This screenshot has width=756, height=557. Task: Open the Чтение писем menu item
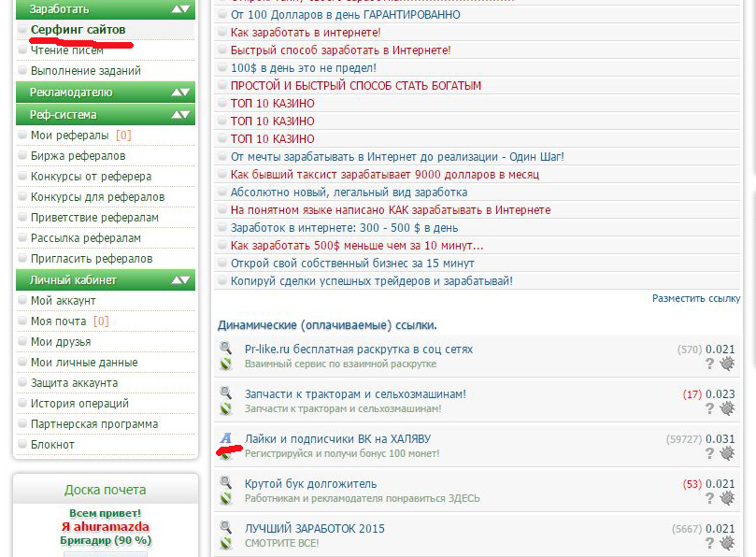(x=67, y=50)
